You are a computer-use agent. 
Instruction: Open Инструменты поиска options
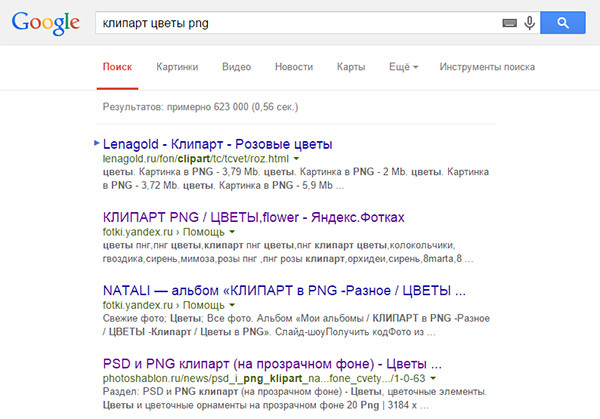click(487, 67)
